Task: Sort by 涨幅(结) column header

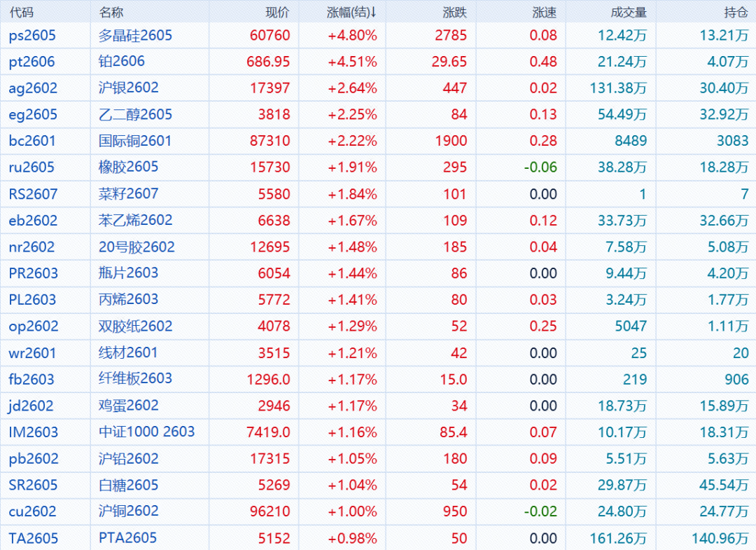Action: click(351, 12)
